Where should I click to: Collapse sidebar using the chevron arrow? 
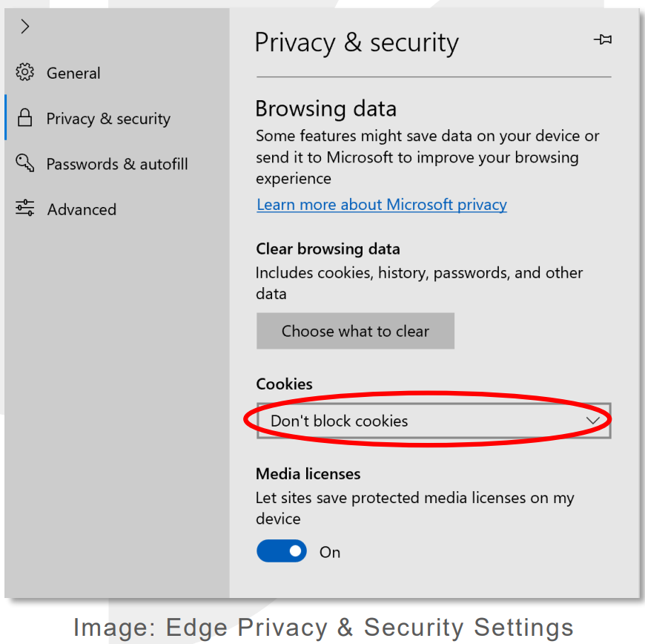[x=25, y=27]
